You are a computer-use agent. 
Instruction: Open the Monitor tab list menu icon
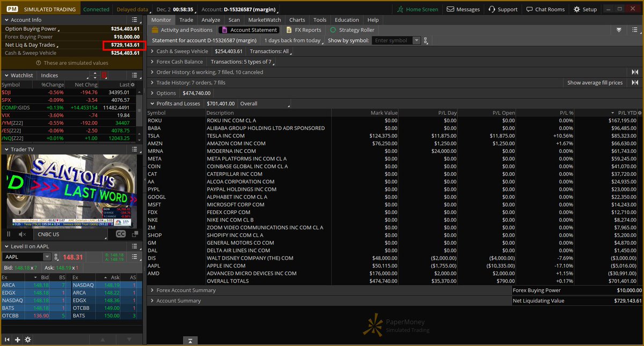point(634,30)
